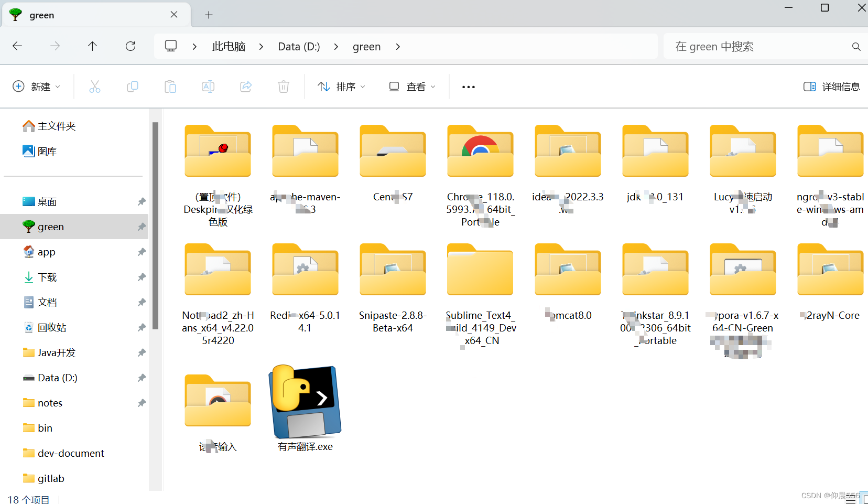
Task: Select the v2rayN-Core folder
Action: click(x=830, y=270)
